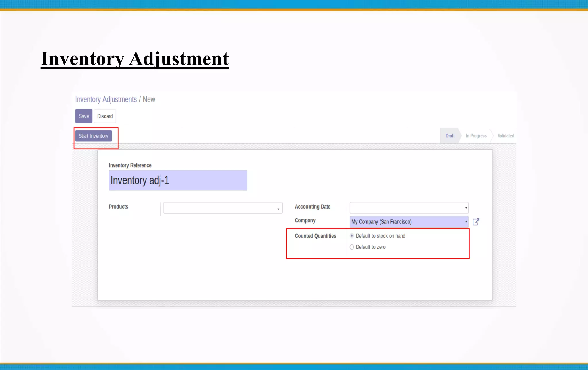Open the Products dropdown
The height and width of the screenshot is (370, 588).
pyautogui.click(x=223, y=208)
